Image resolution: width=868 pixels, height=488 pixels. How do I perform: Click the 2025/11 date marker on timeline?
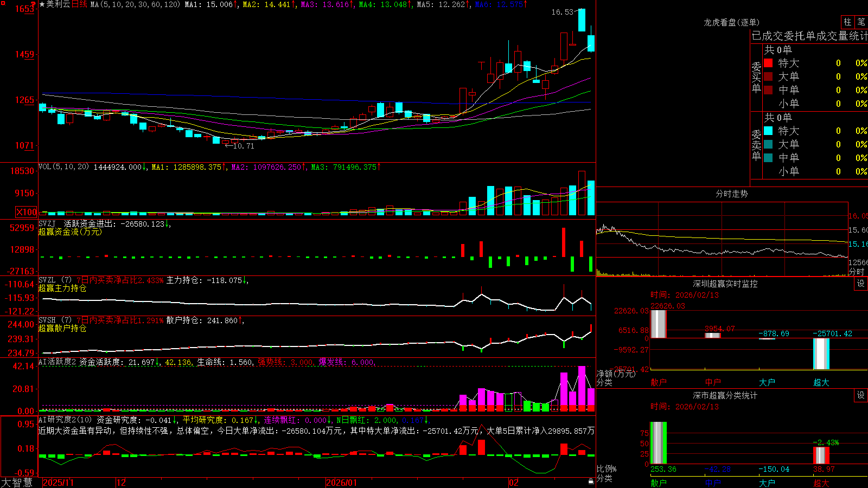pyautogui.click(x=58, y=483)
